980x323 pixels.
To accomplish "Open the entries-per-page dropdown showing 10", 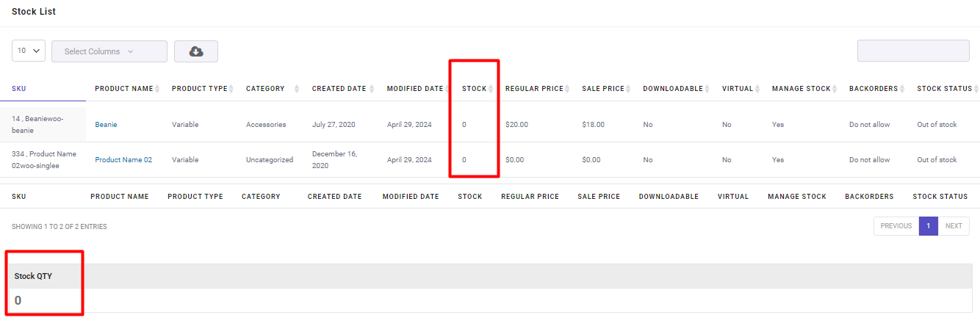I will tap(29, 51).
